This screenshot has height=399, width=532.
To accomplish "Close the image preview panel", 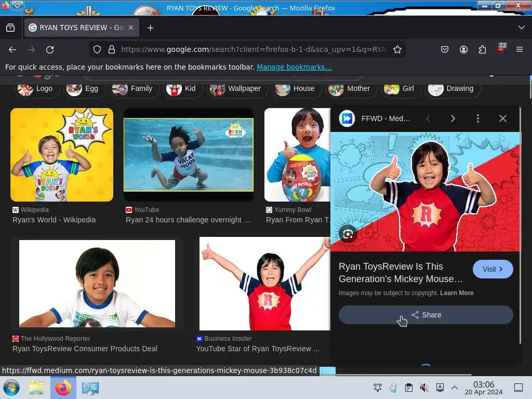I will click(503, 118).
